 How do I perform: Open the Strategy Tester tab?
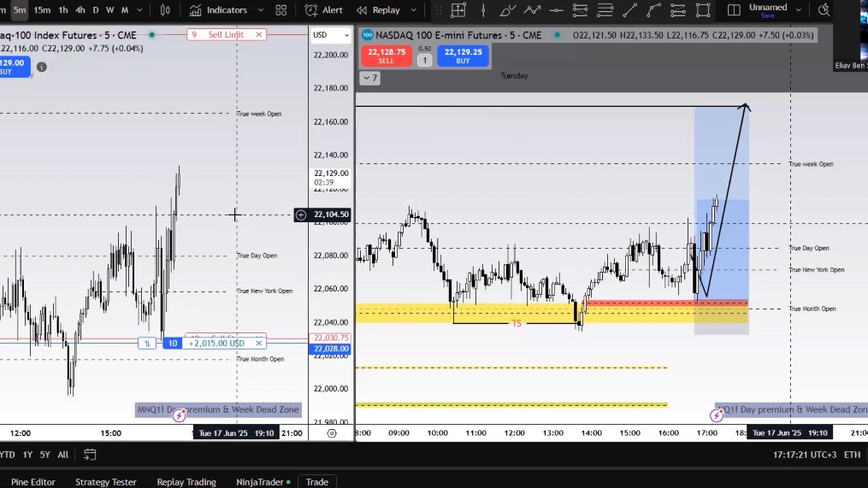tap(106, 482)
